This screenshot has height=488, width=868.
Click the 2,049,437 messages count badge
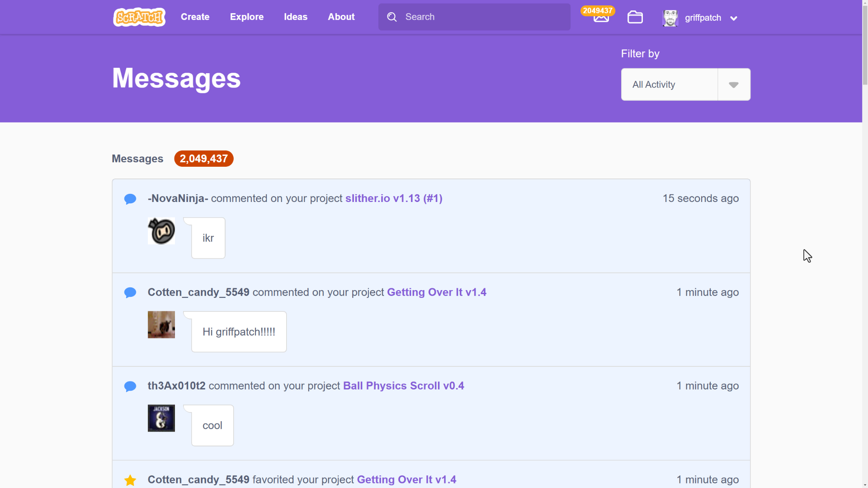coord(204,159)
